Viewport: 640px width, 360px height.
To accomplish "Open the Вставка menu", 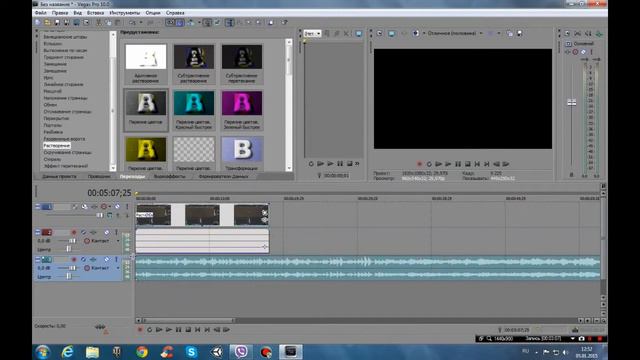I will click(96, 13).
